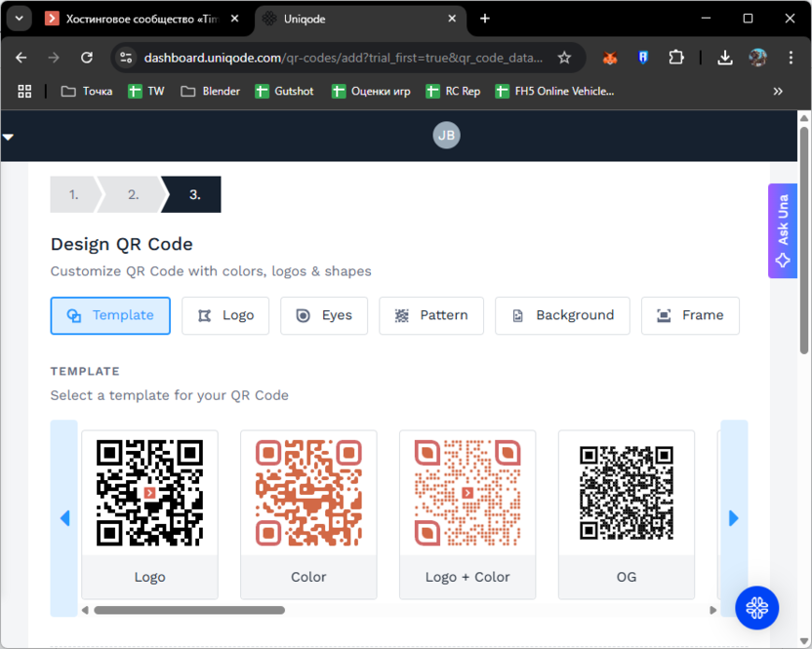This screenshot has width=812, height=649.
Task: Open the blue chat widget bubble
Action: [757, 608]
